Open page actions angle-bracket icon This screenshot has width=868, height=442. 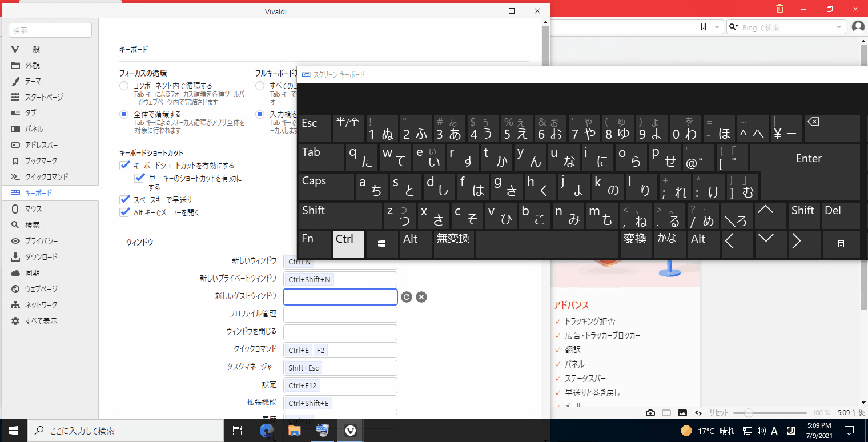[698, 413]
